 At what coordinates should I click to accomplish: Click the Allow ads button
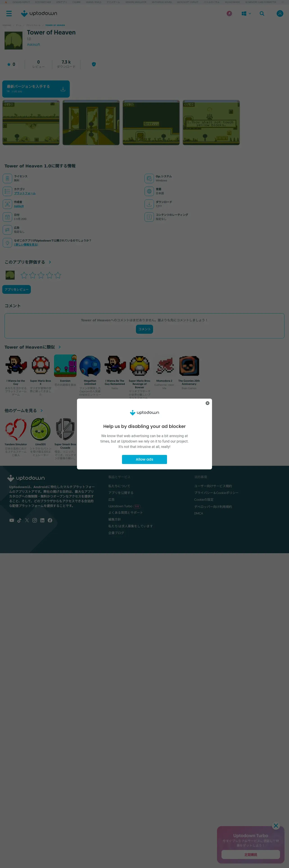[x=144, y=459]
